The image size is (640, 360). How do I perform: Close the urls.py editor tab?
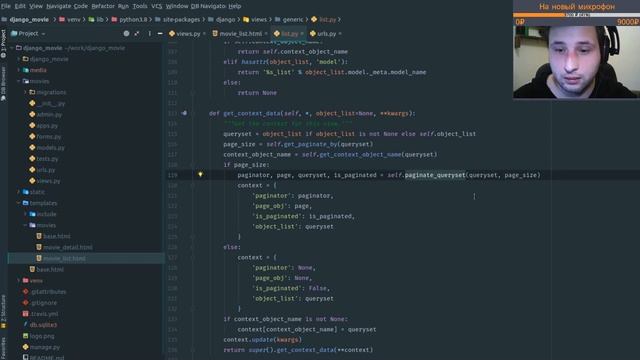click(x=340, y=33)
